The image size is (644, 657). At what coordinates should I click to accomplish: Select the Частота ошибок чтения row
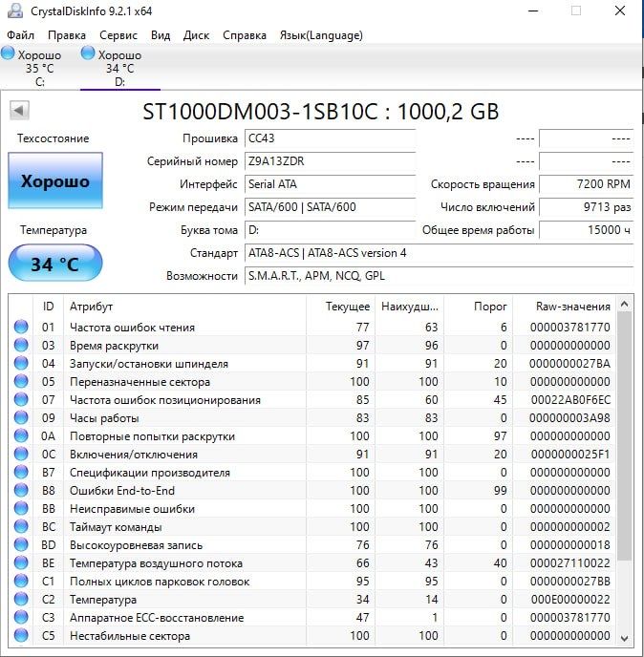point(311,328)
